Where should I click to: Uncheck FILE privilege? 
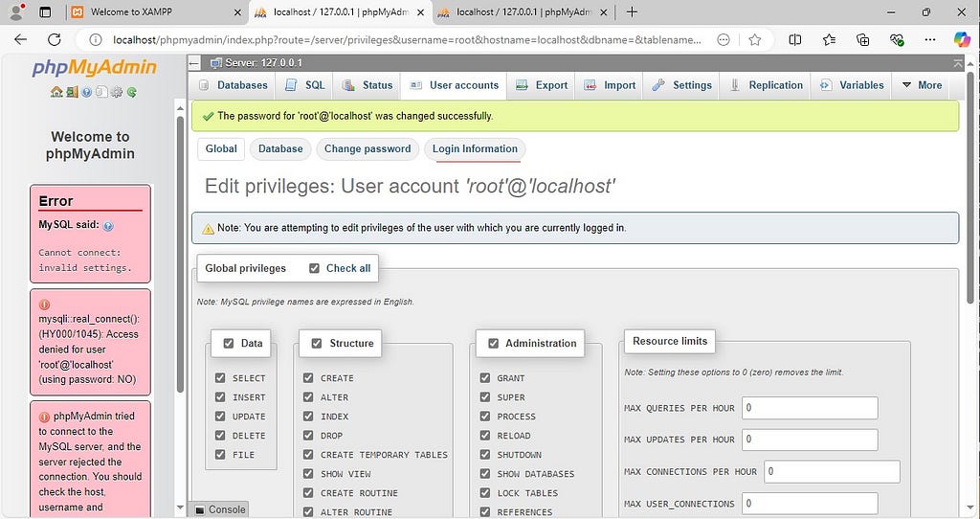coord(220,455)
